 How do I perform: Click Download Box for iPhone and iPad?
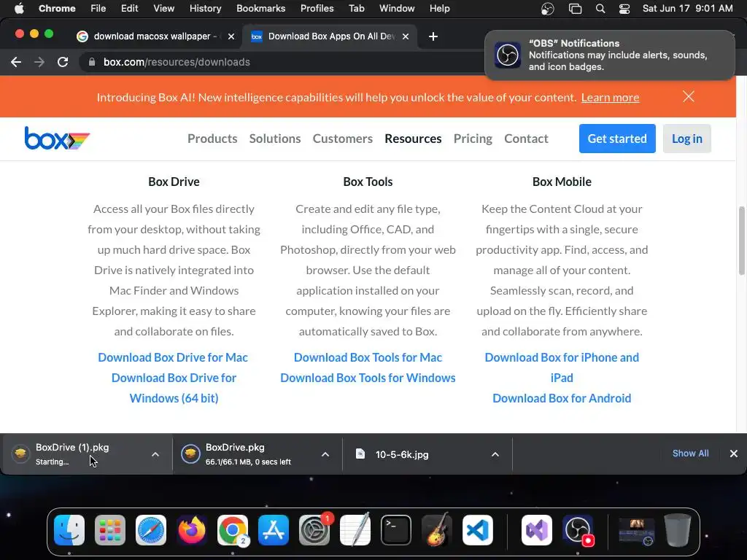(x=562, y=367)
